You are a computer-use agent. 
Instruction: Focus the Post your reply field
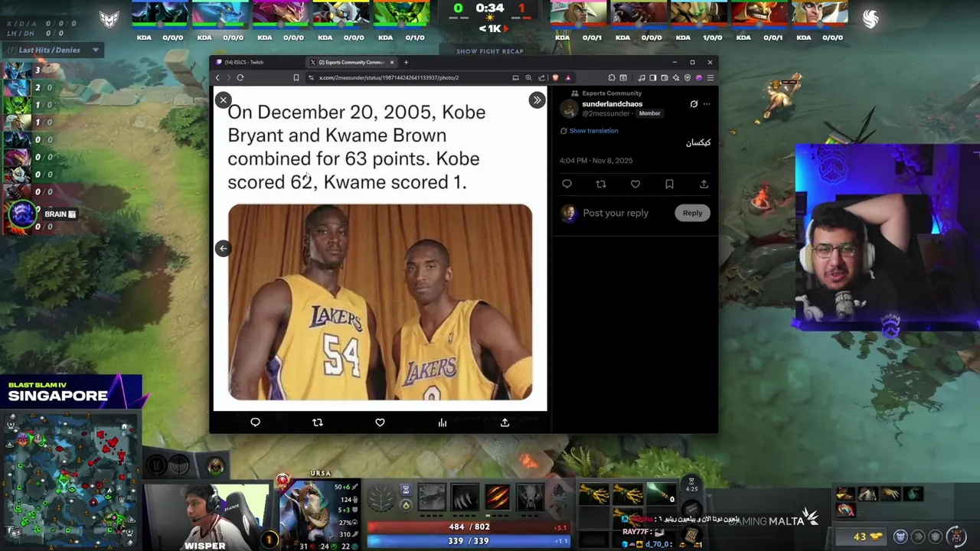tap(616, 214)
